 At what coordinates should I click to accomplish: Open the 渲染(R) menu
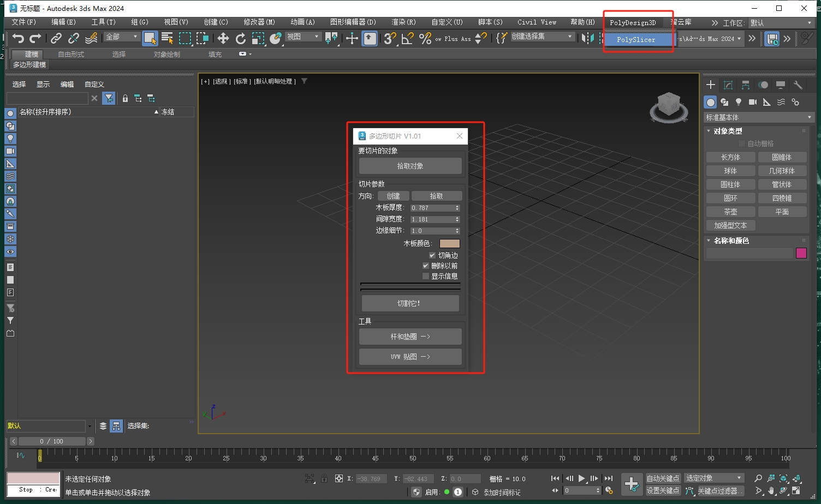click(x=403, y=22)
